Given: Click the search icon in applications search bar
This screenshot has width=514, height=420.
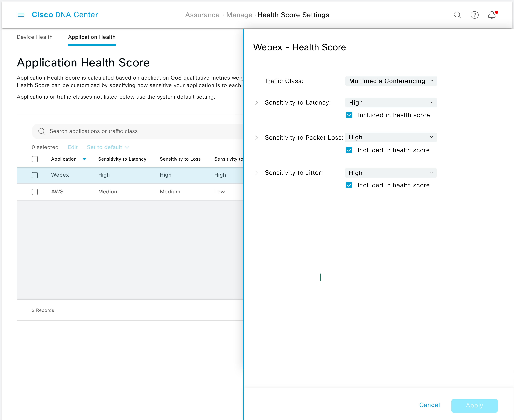Looking at the screenshot, I should pyautogui.click(x=42, y=131).
